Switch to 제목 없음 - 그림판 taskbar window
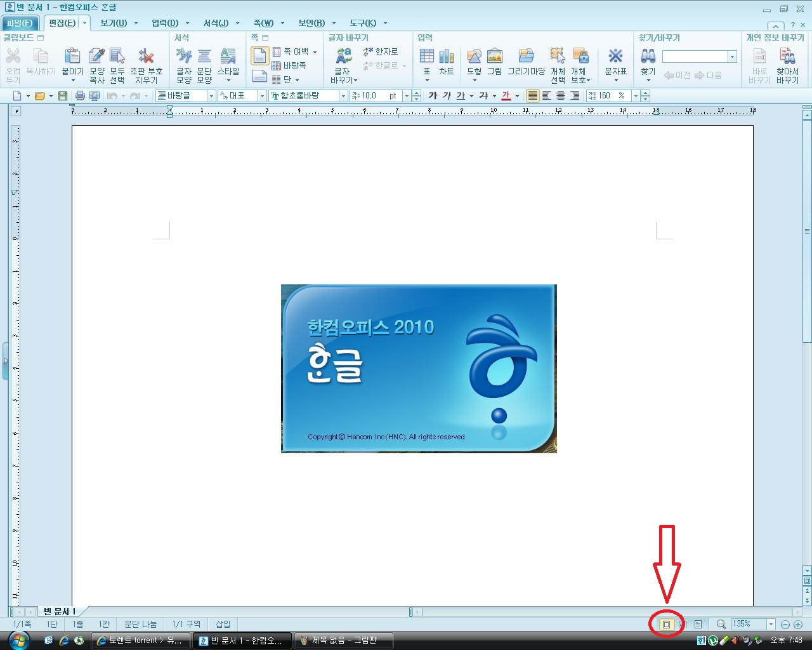 click(343, 640)
